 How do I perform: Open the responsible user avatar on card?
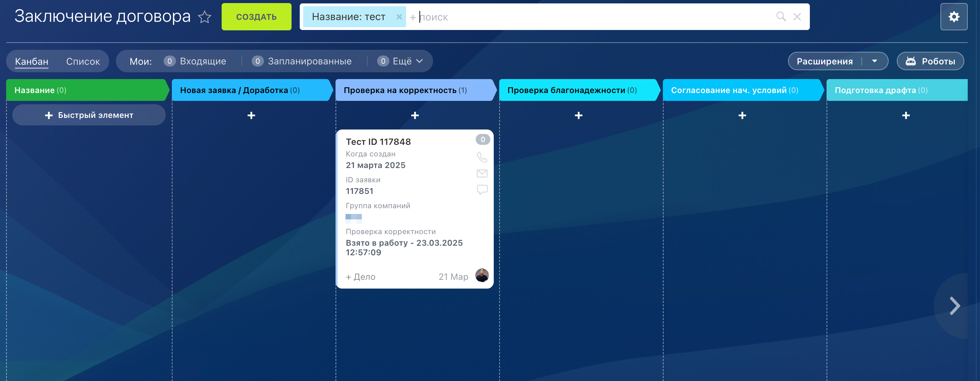[x=481, y=275]
